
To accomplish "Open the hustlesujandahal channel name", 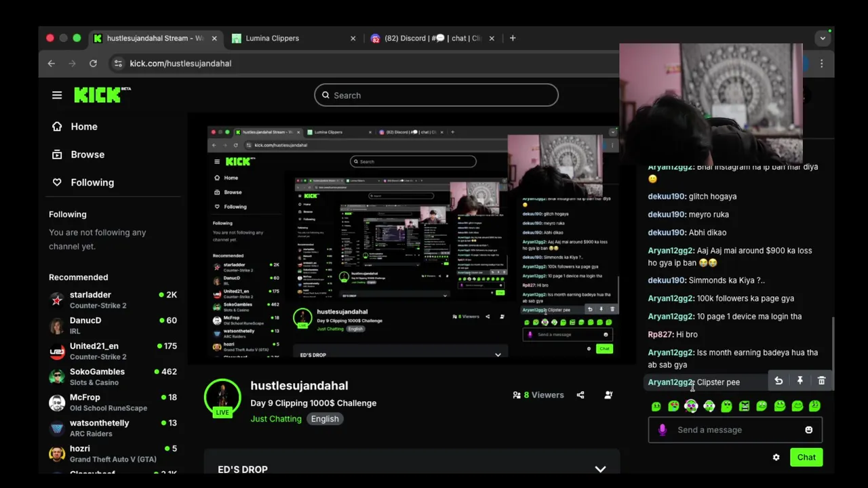I will click(299, 386).
